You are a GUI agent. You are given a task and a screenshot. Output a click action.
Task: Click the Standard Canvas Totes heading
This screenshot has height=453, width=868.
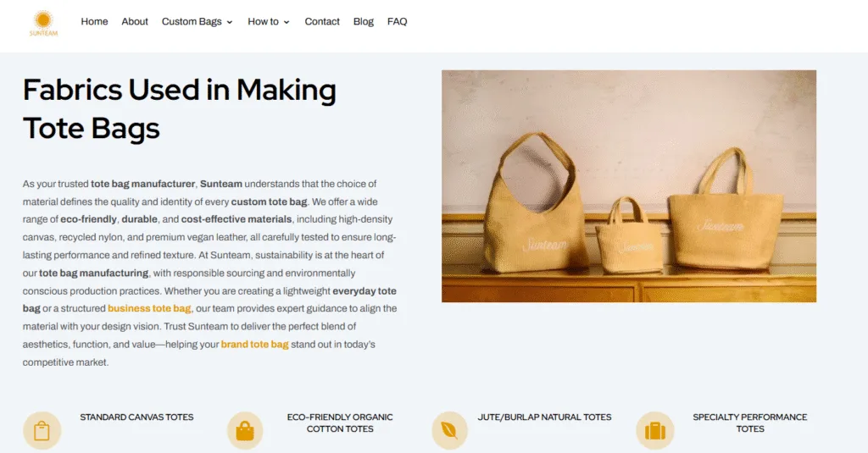coord(136,417)
